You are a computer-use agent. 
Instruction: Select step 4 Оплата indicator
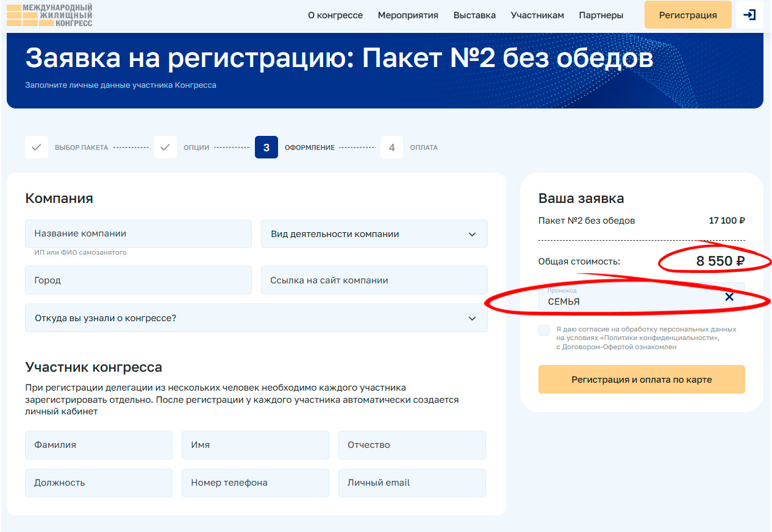(391, 147)
